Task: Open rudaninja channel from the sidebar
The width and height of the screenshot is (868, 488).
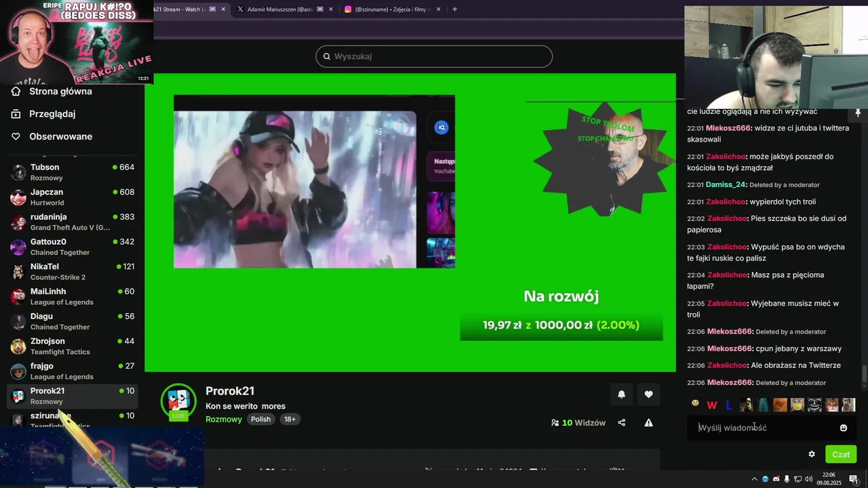Action: coord(72,222)
